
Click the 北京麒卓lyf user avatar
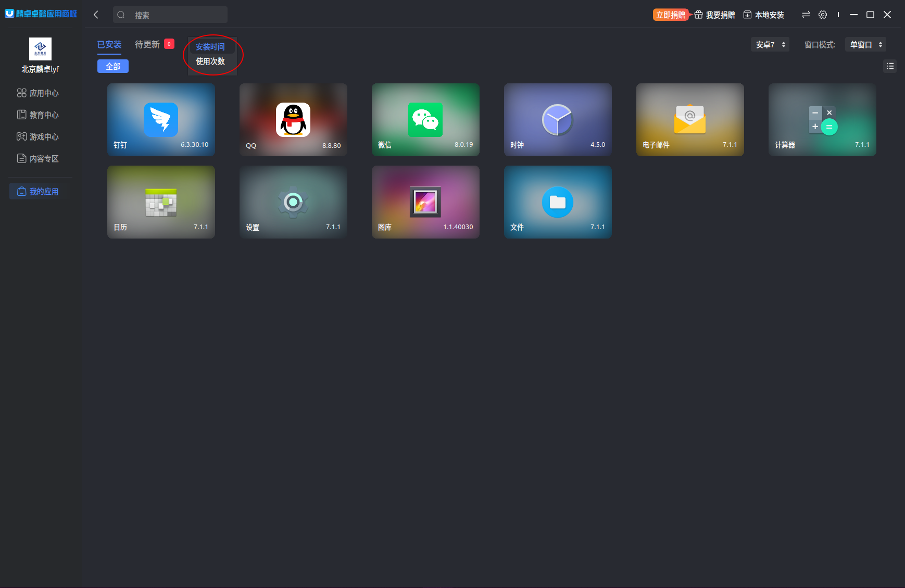click(40, 49)
